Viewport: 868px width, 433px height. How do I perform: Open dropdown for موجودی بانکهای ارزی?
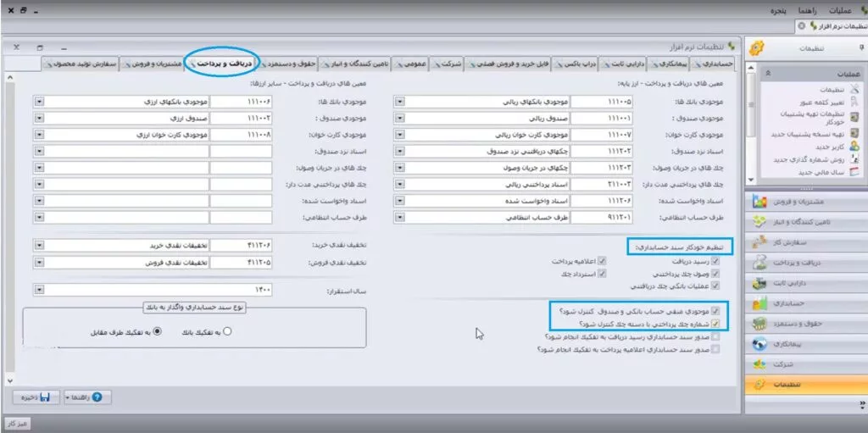(x=39, y=102)
